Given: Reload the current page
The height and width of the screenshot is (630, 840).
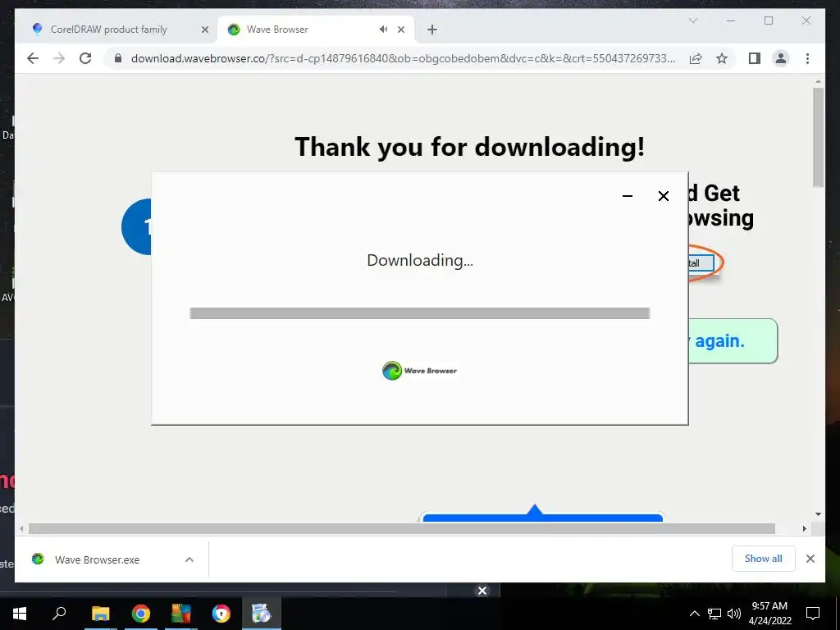Looking at the screenshot, I should pos(85,58).
